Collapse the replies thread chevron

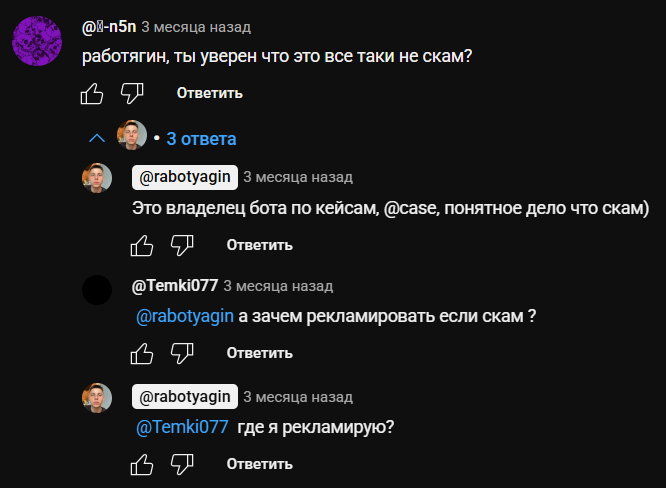pos(97,138)
